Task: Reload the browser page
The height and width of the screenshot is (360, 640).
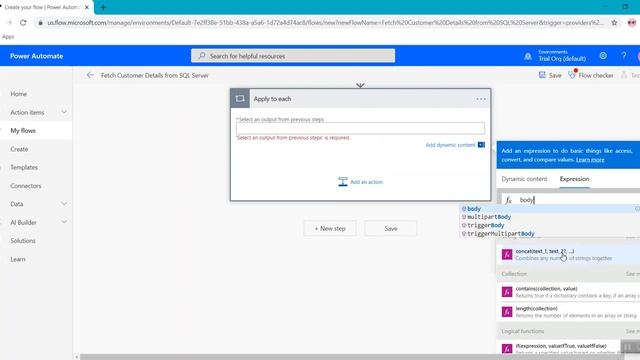Action: point(23,23)
